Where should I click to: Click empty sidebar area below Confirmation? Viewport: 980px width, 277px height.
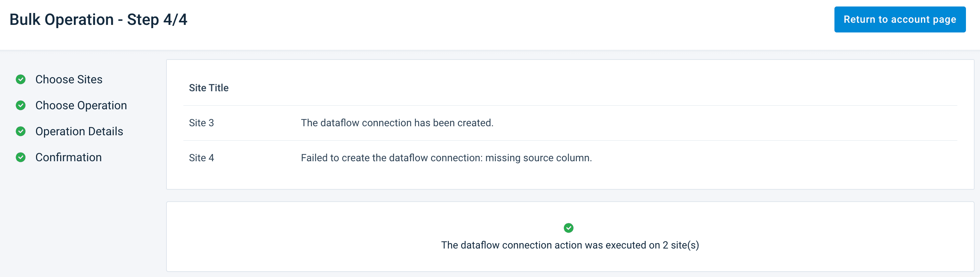coord(76,221)
